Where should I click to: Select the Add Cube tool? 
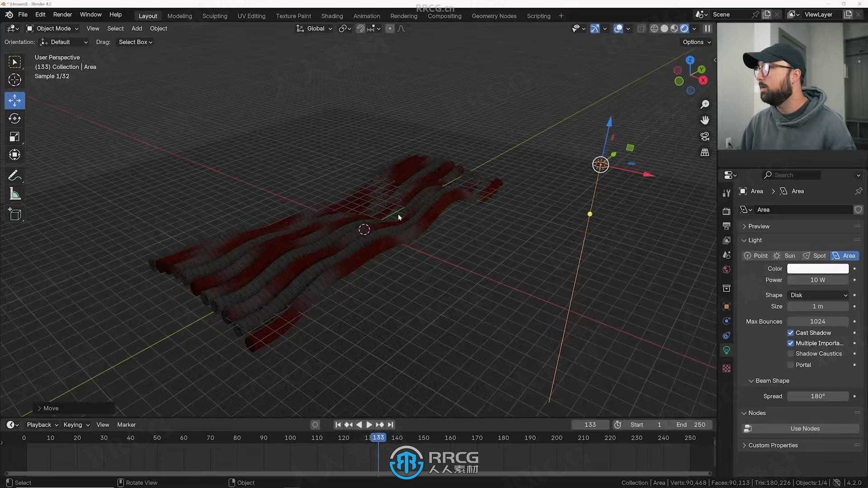coord(15,214)
